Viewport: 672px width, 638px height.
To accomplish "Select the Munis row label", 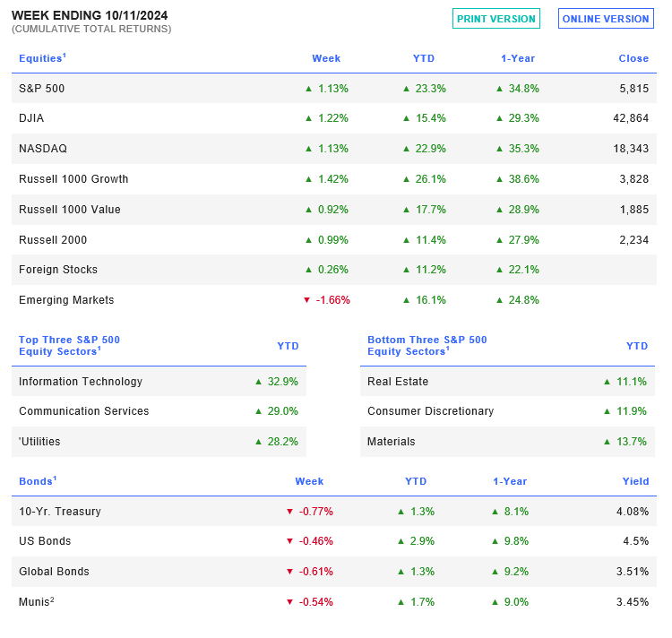I will pos(37,601).
